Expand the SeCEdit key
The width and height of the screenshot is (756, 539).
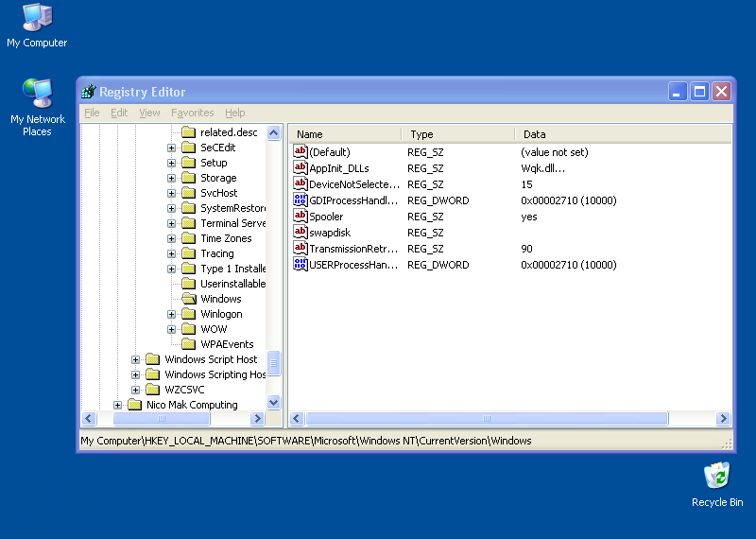(171, 148)
